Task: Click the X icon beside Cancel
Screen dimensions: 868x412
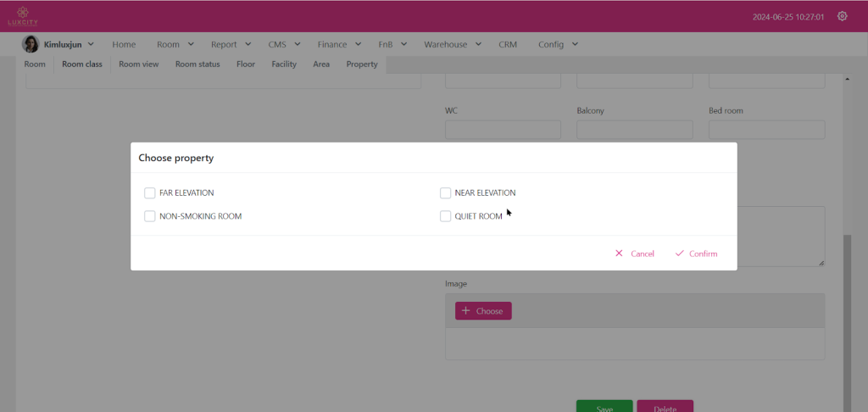Action: pyautogui.click(x=619, y=253)
